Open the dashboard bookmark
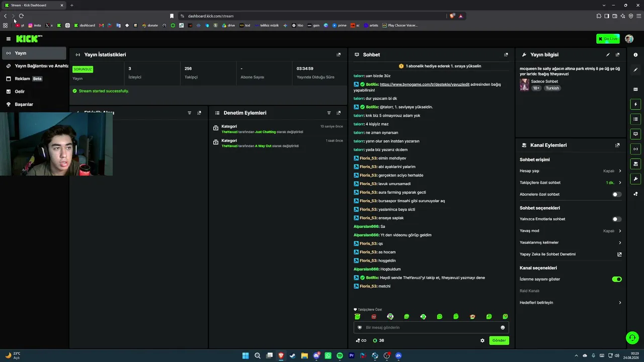Viewport: 644px width, 362px height. [x=84, y=25]
